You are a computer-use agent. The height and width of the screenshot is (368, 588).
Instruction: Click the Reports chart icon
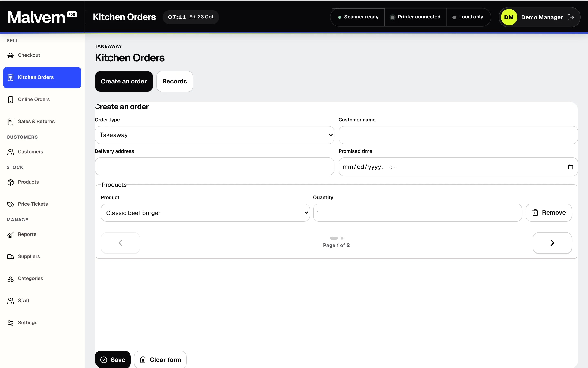[10, 235]
